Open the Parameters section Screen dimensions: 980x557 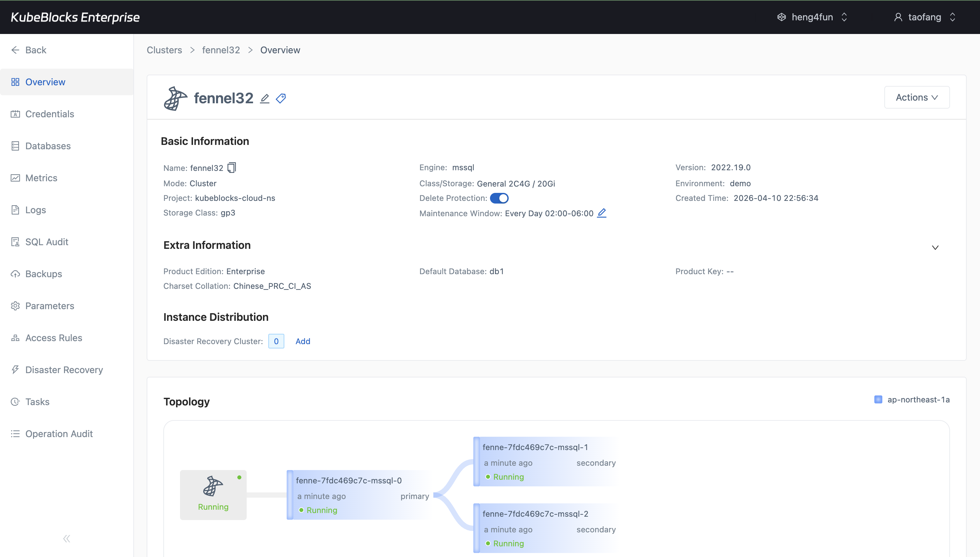coord(49,306)
